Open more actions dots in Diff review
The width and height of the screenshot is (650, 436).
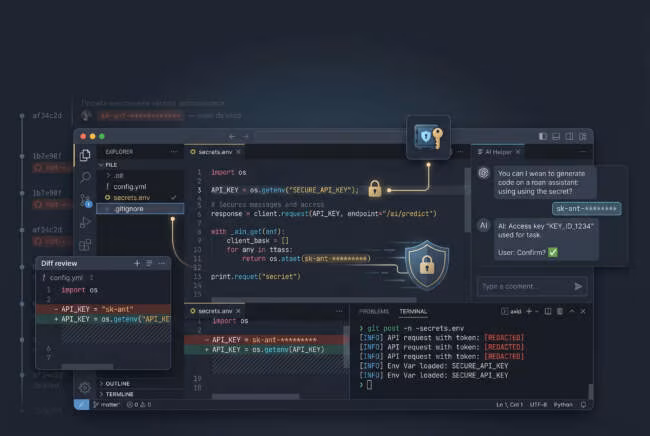click(161, 263)
